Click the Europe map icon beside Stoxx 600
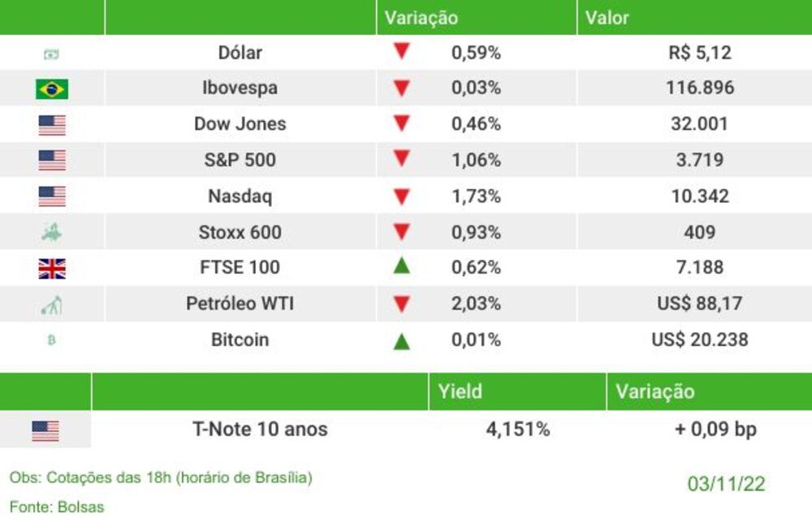The width and height of the screenshot is (812, 523). (x=52, y=232)
